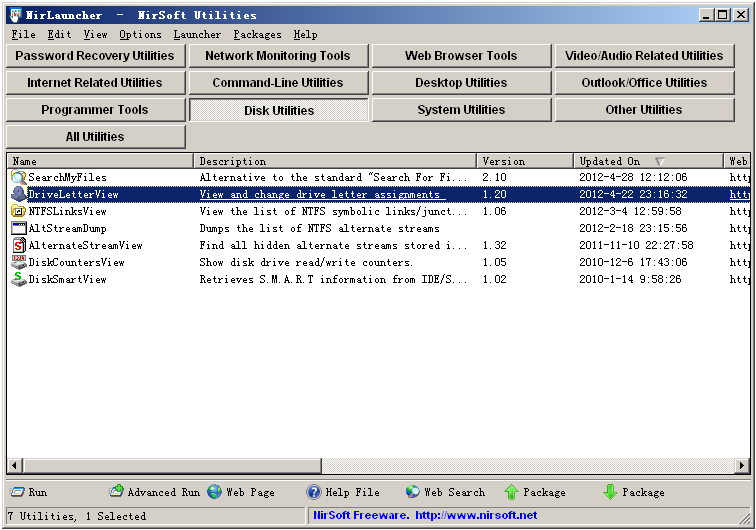
Task: Open the Packages menu
Action: point(257,35)
